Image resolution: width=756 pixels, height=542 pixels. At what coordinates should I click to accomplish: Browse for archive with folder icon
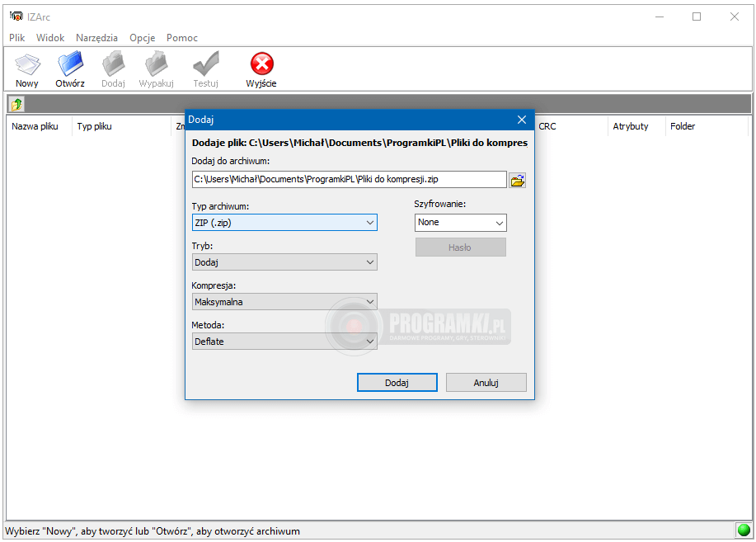tap(518, 180)
